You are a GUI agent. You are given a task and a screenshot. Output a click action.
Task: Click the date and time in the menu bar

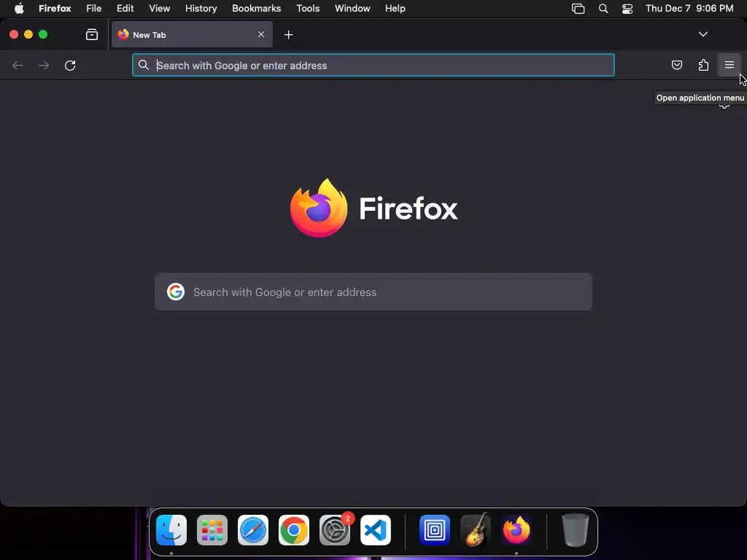coord(689,8)
